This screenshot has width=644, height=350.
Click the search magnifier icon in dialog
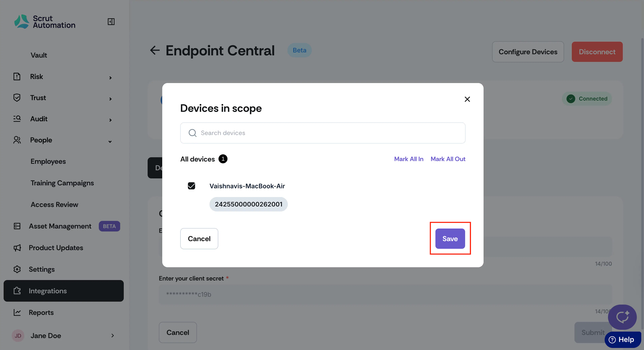[192, 133]
